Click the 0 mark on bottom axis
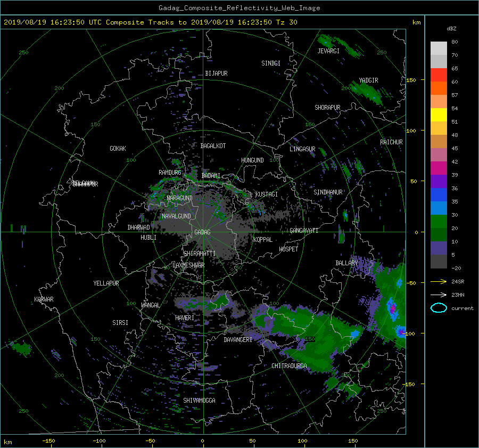The height and width of the screenshot is (448, 479). 202,441
